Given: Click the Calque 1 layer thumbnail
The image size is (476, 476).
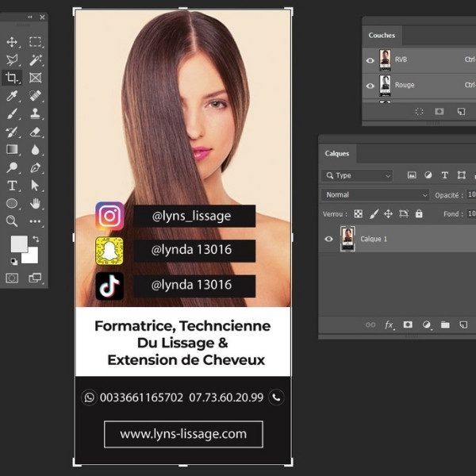Looking at the screenshot, I should click(347, 239).
